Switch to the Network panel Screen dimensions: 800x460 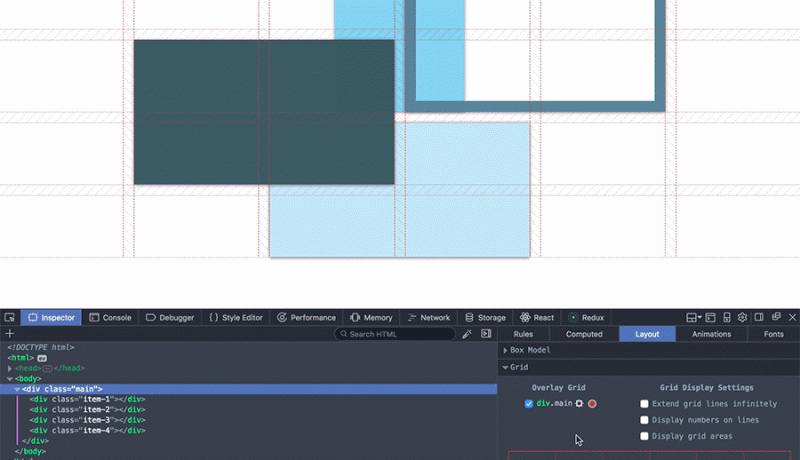429,317
